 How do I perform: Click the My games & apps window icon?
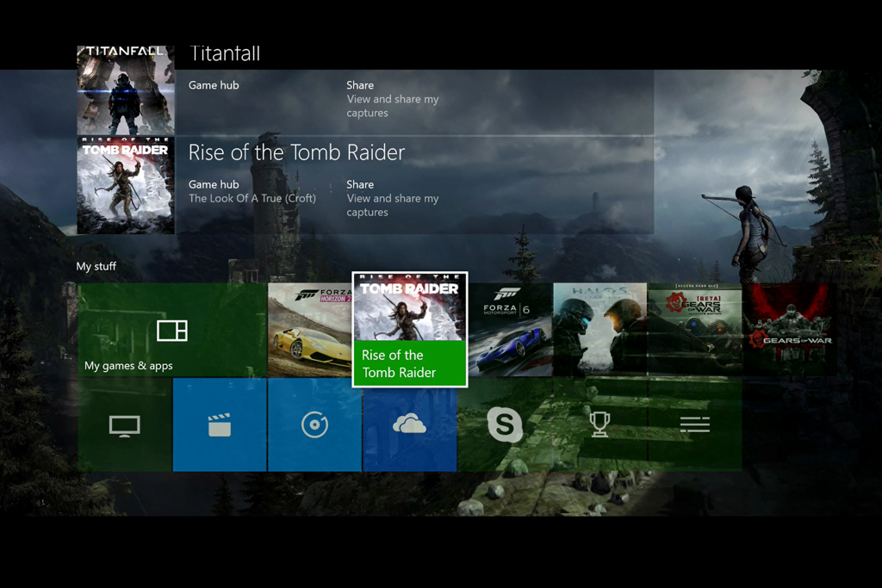tap(172, 331)
